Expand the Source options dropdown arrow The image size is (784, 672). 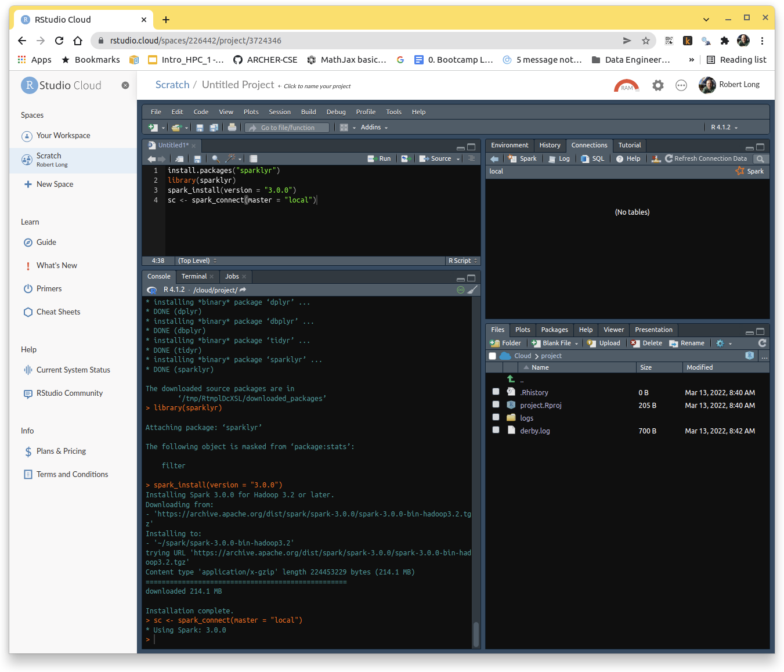tap(458, 159)
